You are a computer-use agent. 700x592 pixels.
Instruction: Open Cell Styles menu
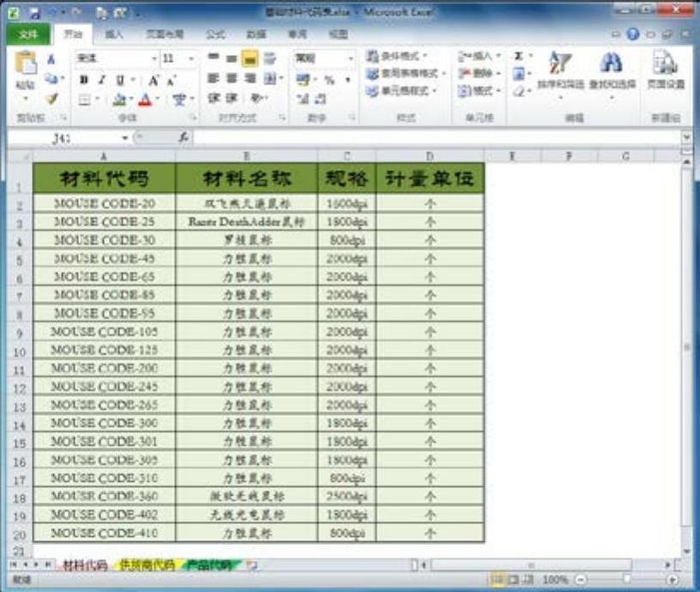(401, 91)
